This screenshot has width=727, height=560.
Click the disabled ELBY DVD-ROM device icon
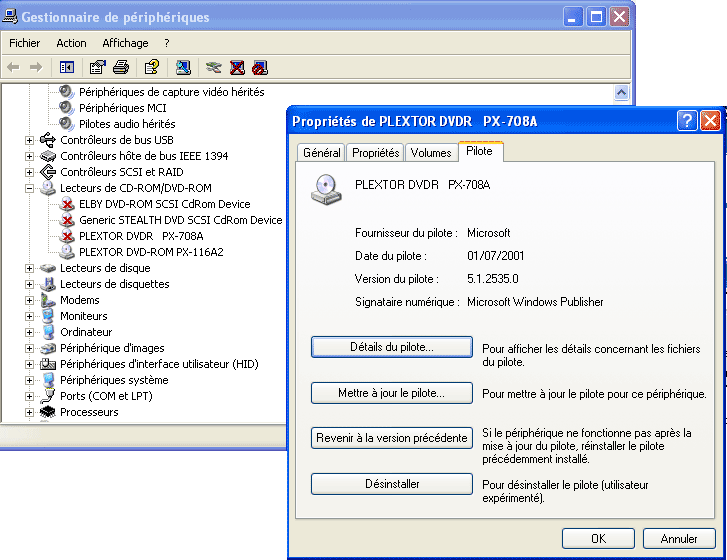pyautogui.click(x=67, y=204)
